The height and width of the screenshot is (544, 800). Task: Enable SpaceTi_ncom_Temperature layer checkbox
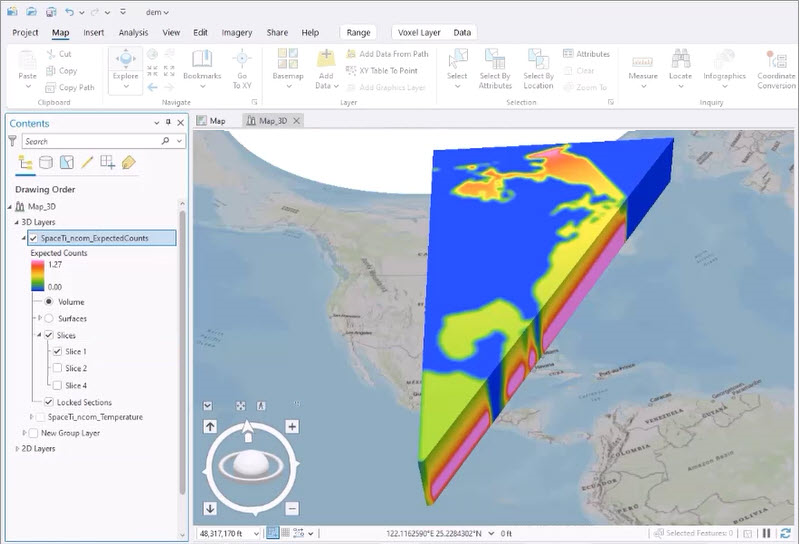[x=40, y=417]
